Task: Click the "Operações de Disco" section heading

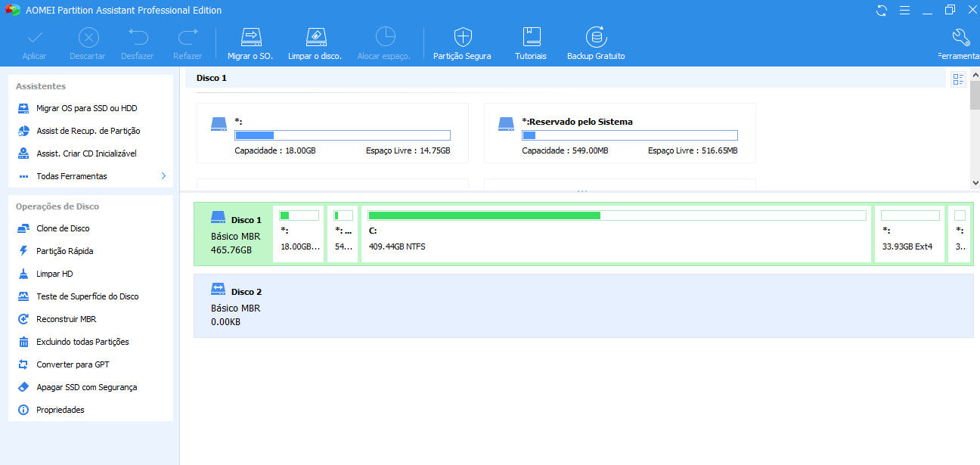Action: coord(57,206)
